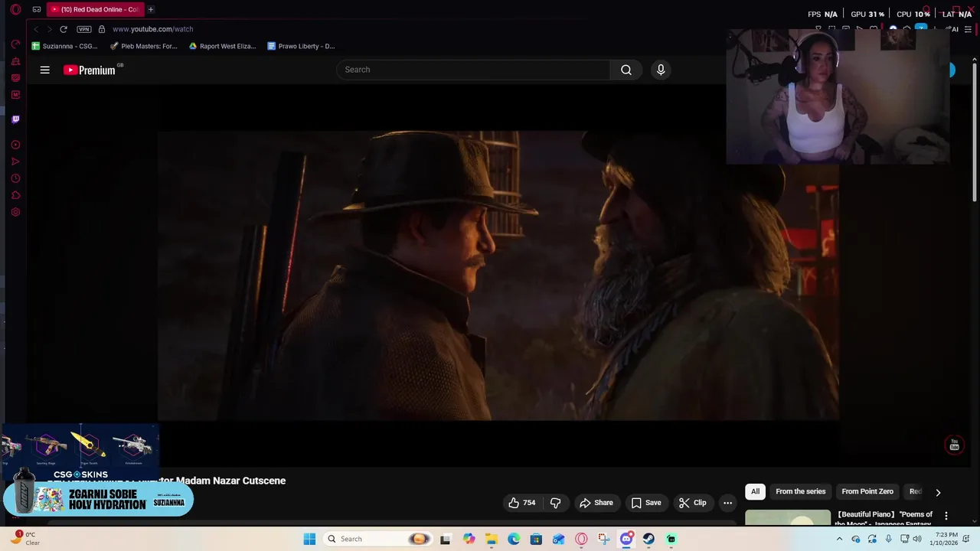Open Microsoft Store from the taskbar
The width and height of the screenshot is (980, 551).
[x=536, y=539]
